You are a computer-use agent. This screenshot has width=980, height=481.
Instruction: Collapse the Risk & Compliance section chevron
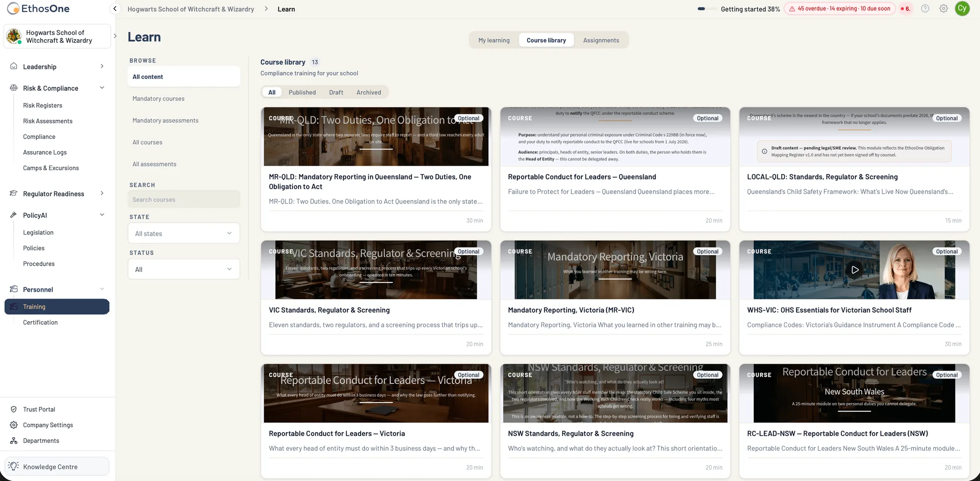[102, 88]
